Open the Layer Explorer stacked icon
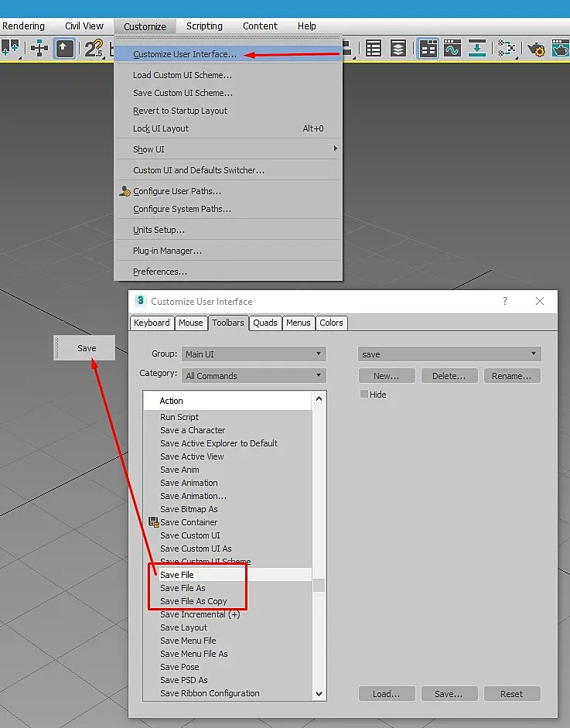 398,48
